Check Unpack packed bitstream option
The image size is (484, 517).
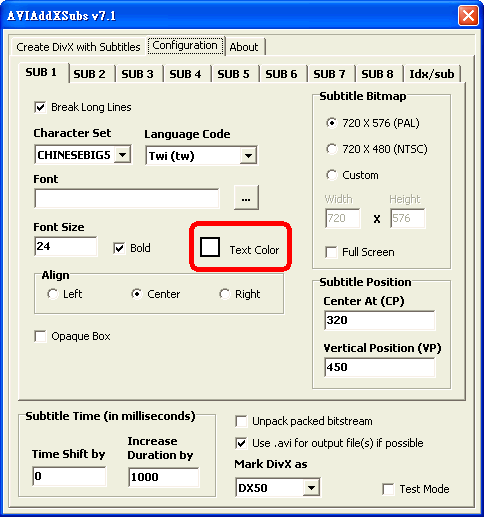pos(241,421)
